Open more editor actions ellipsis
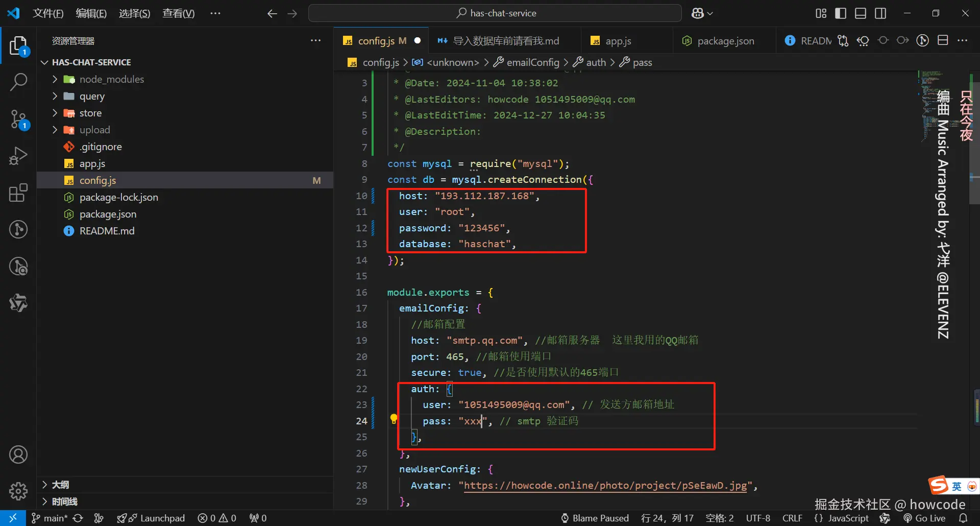This screenshot has height=526, width=980. [x=962, y=40]
